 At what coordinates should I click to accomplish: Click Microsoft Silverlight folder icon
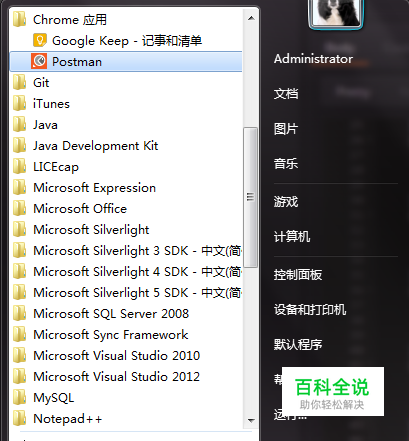click(20, 229)
